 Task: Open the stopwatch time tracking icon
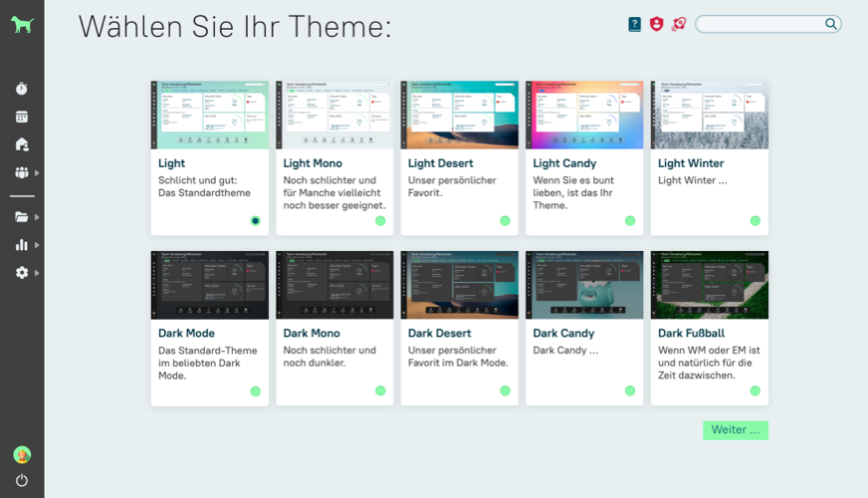pos(22,89)
